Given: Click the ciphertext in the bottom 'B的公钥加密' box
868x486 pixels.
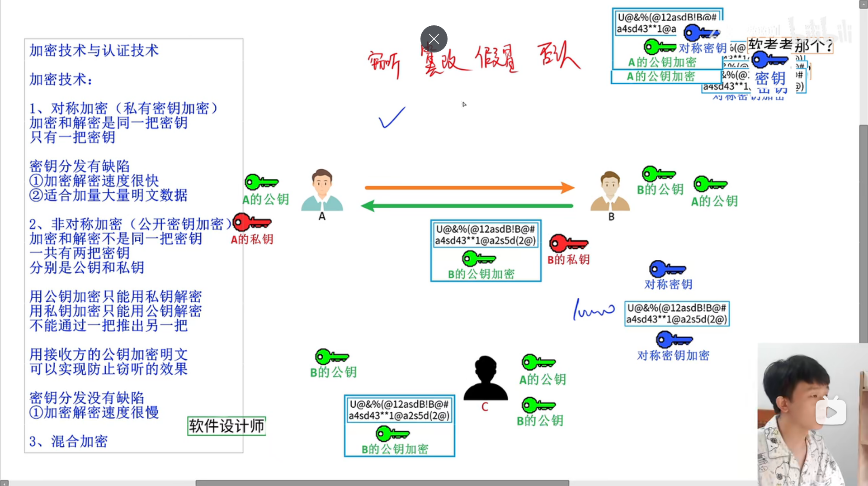Looking at the screenshot, I should click(399, 410).
